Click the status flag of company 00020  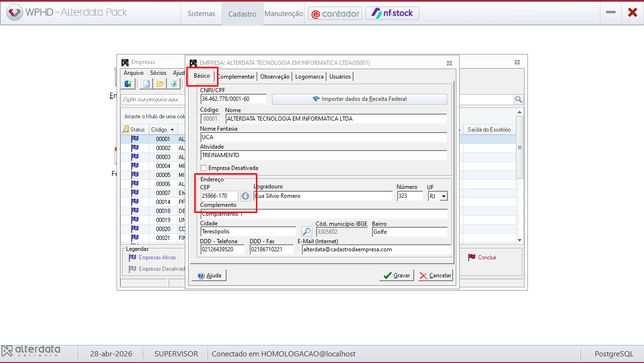click(135, 229)
